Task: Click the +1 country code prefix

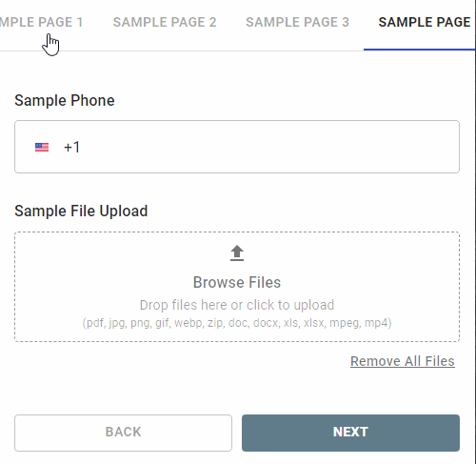Action: [x=71, y=148]
